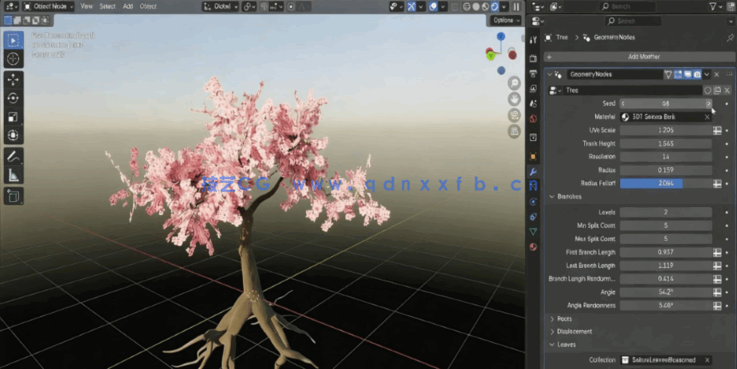Image resolution: width=737 pixels, height=369 pixels.
Task: Open the Select menu
Action: [x=108, y=7]
